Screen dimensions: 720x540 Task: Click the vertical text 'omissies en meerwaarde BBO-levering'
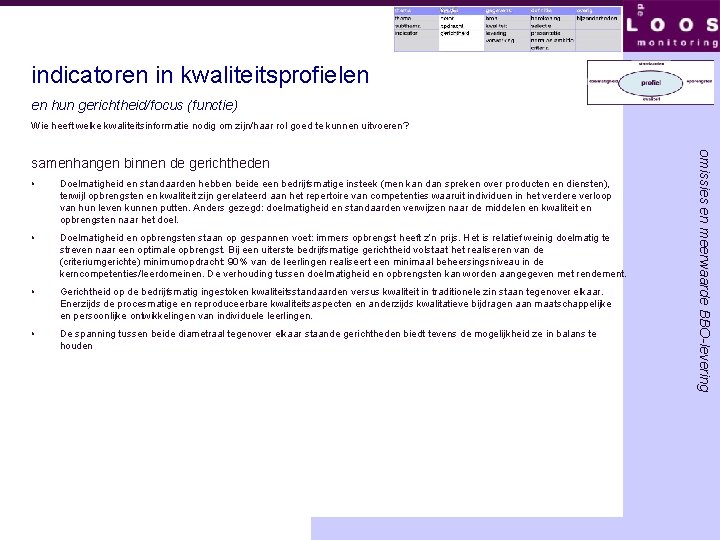[x=703, y=270]
